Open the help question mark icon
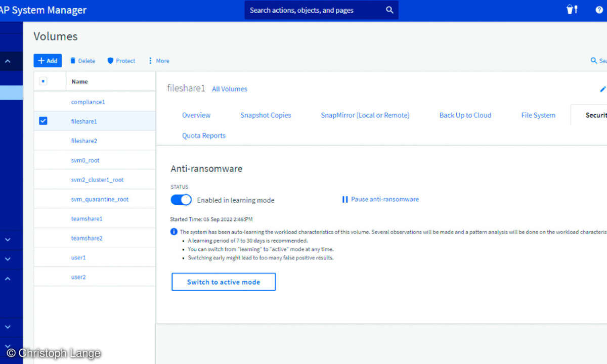Screen dimensions: 607x364 point(599,10)
